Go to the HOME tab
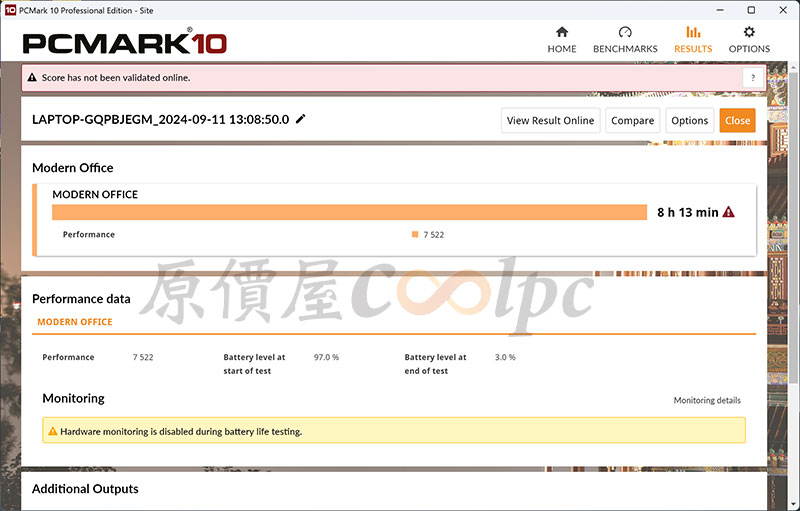 pos(562,40)
